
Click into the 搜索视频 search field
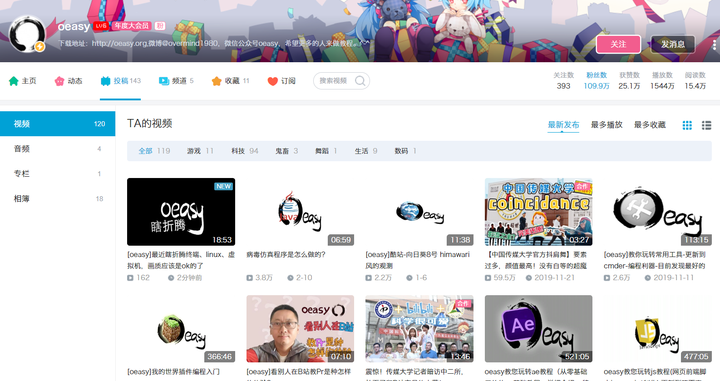342,81
